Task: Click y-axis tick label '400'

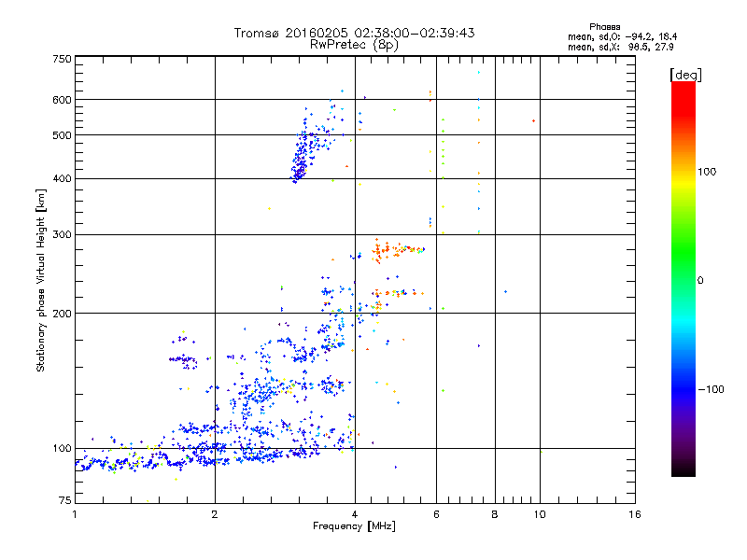Action: (62, 178)
